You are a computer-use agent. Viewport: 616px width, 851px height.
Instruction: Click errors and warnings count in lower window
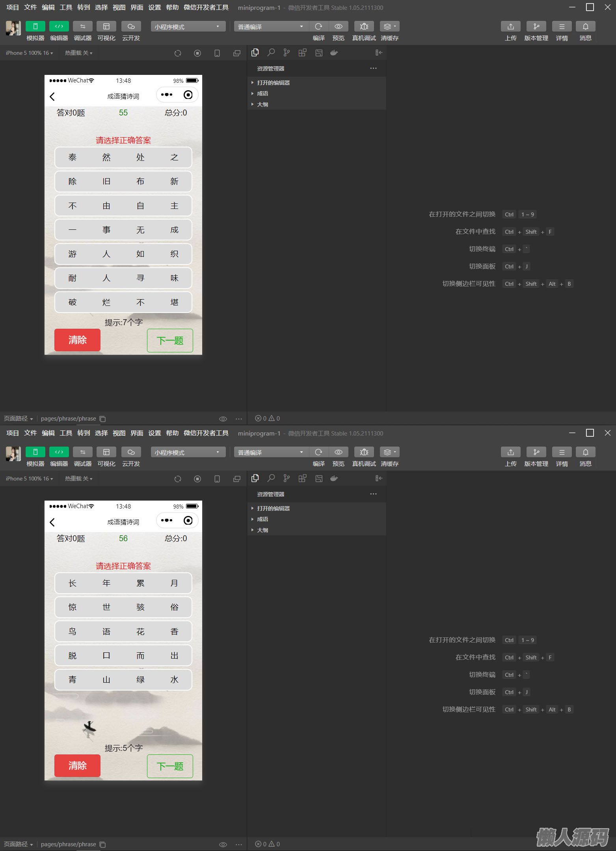[x=268, y=844]
